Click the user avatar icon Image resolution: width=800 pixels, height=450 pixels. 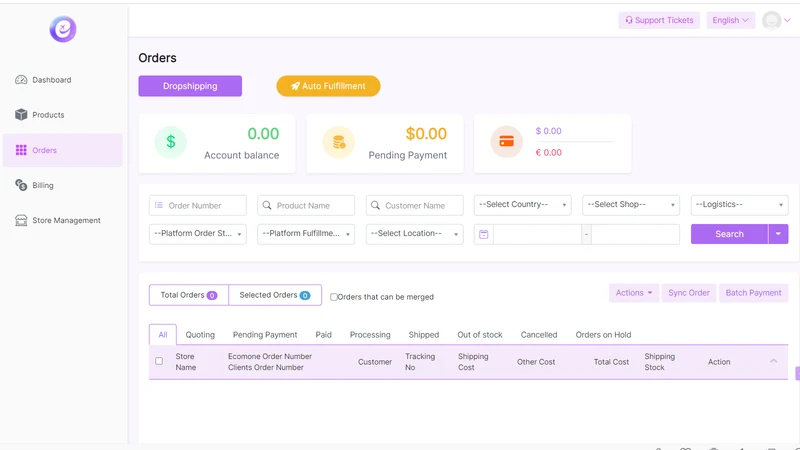pyautogui.click(x=771, y=20)
